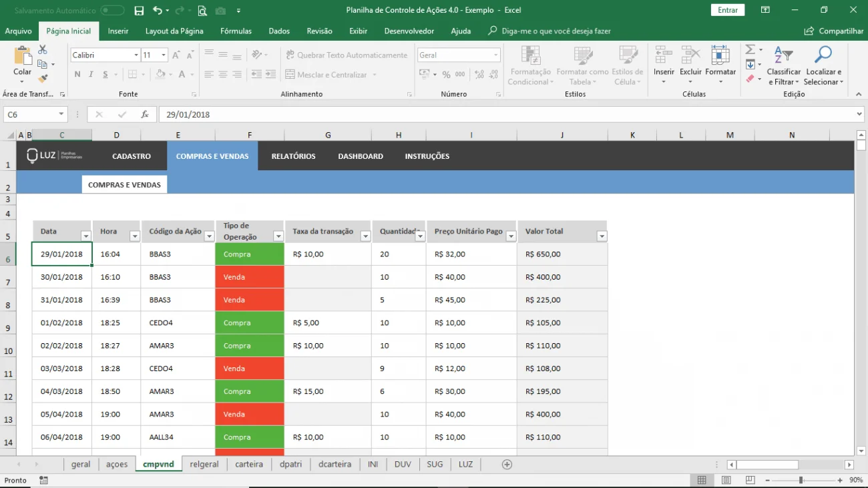The image size is (868, 488).
Task: Expand the Name Box dropdown arrow
Action: tap(61, 115)
